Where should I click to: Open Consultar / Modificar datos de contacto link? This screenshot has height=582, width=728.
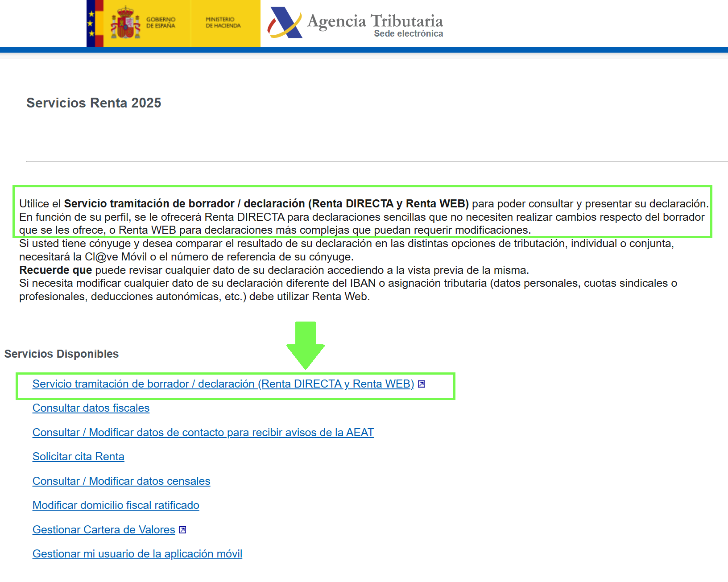click(203, 433)
